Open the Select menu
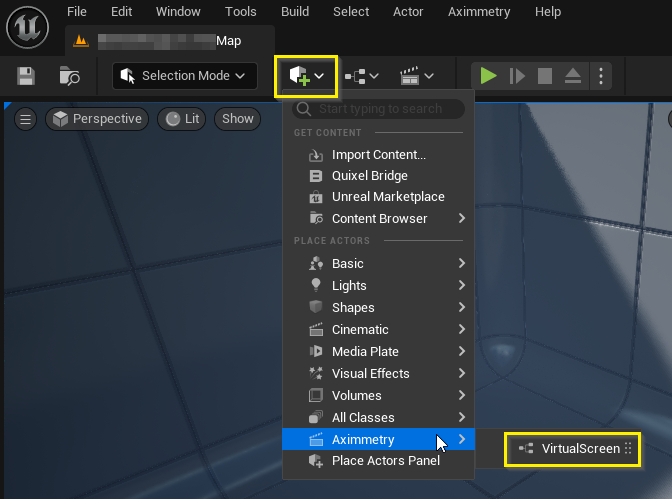The width and height of the screenshot is (672, 499). 351,12
